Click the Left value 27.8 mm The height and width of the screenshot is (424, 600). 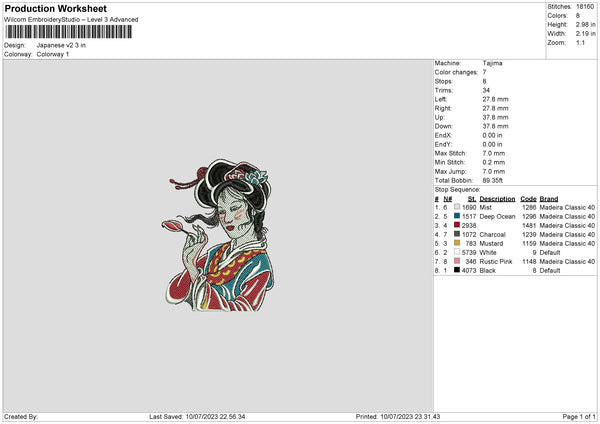click(x=496, y=99)
